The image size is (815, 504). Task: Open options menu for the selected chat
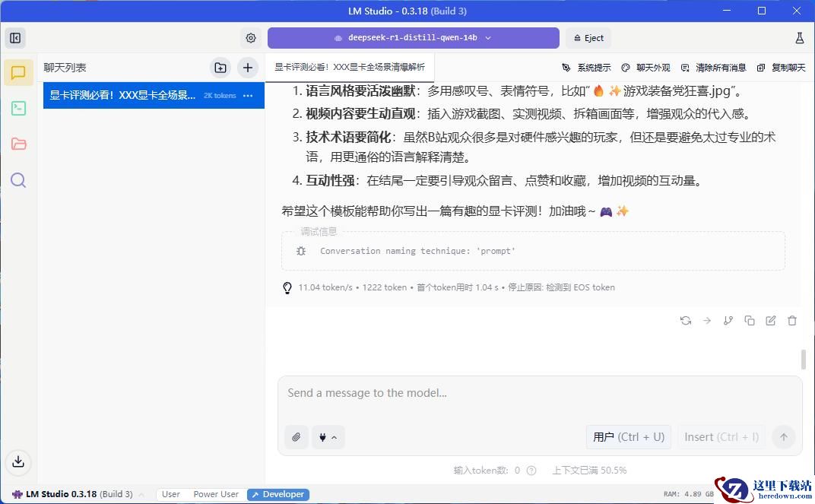tap(248, 95)
